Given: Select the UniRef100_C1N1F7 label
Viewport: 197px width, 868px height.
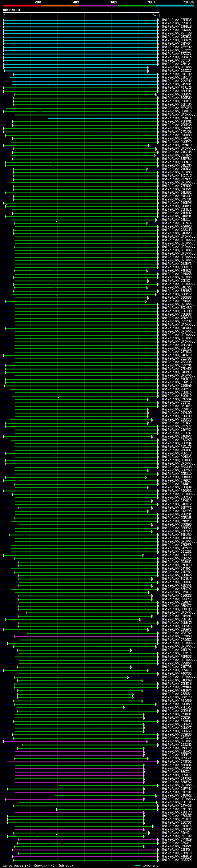Looking at the screenshot, I should [x=177, y=78].
